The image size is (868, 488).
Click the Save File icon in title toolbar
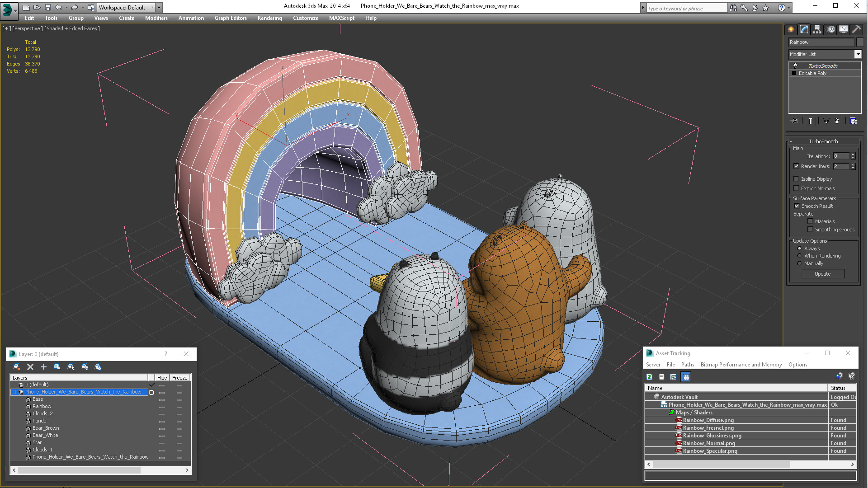tap(48, 7)
